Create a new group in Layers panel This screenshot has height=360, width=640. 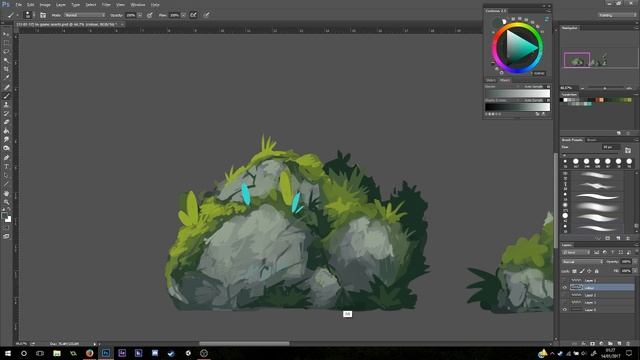tap(610, 344)
